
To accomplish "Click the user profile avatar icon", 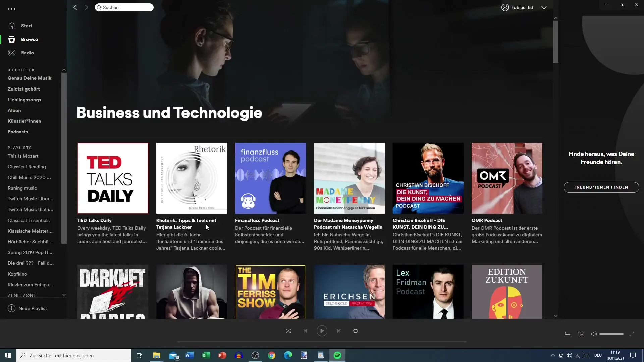I will (x=505, y=7).
